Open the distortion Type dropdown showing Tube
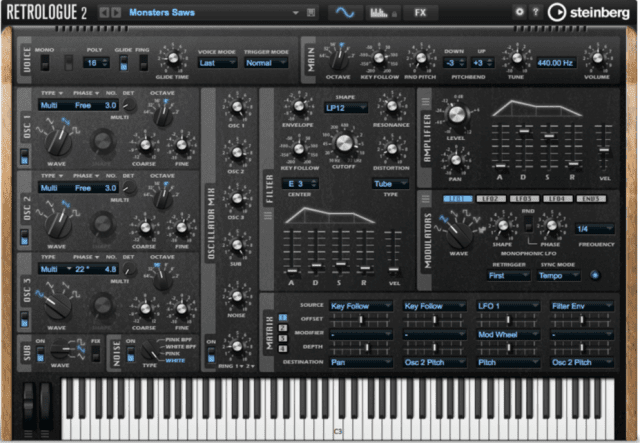Viewport: 640px width, 443px height. 390,184
